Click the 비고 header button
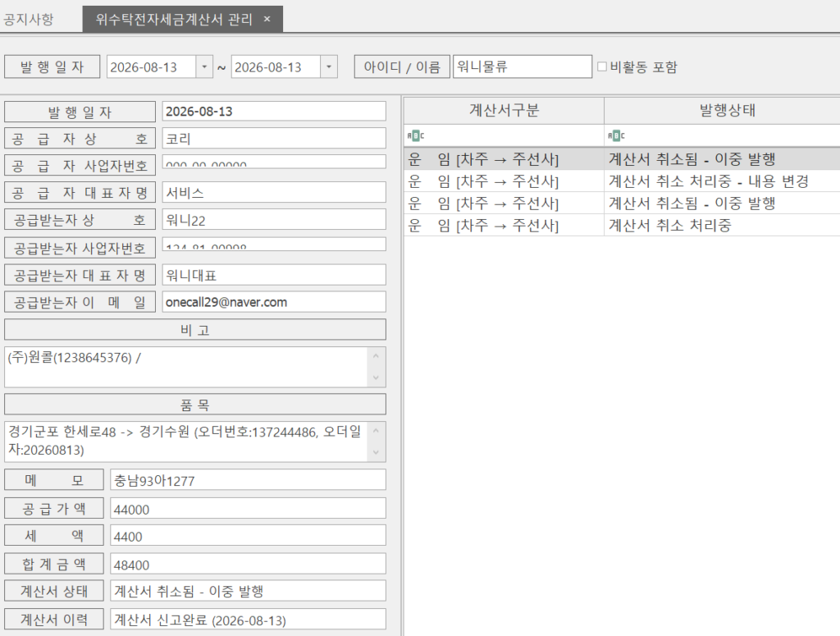 click(x=195, y=330)
